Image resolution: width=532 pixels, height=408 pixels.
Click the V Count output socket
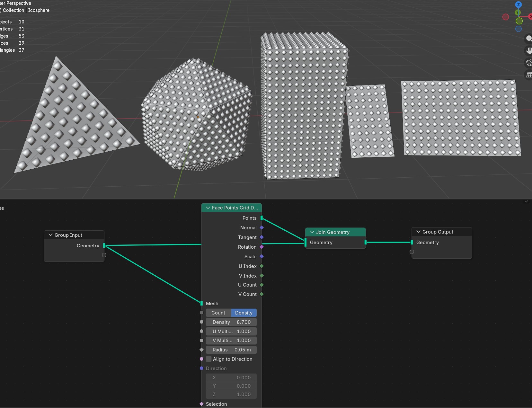pyautogui.click(x=262, y=294)
